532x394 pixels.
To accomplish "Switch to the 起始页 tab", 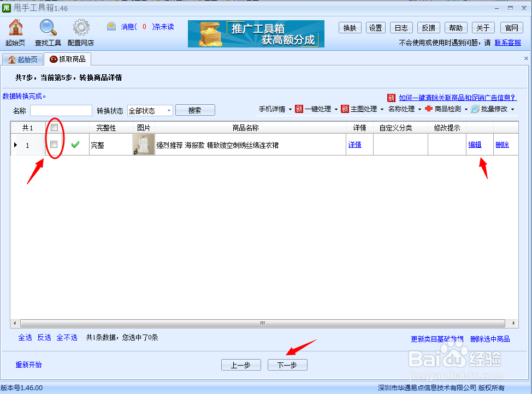I will tap(22, 59).
